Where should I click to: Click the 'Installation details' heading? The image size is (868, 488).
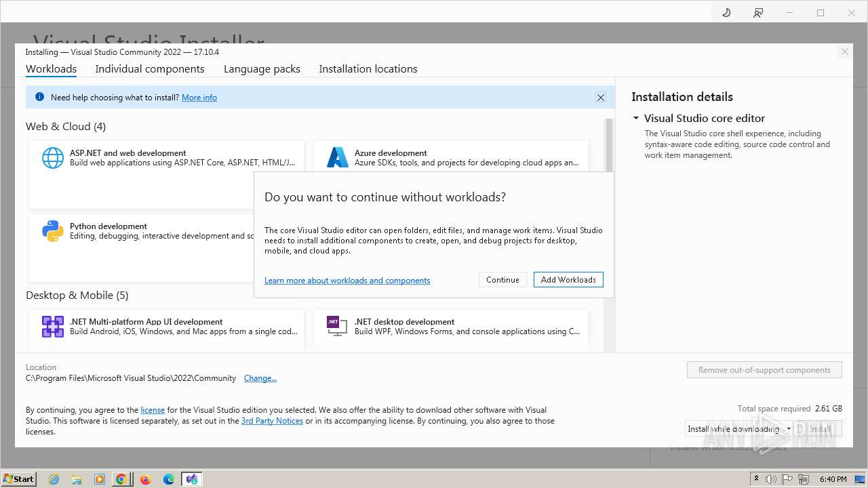tap(682, 97)
